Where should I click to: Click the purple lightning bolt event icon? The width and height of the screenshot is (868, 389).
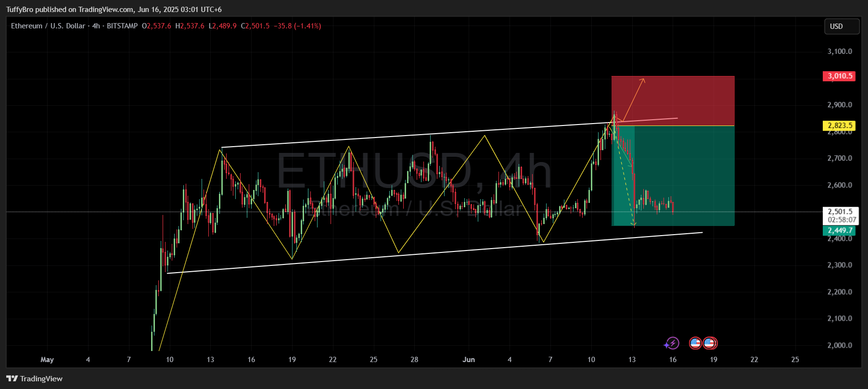click(x=672, y=343)
